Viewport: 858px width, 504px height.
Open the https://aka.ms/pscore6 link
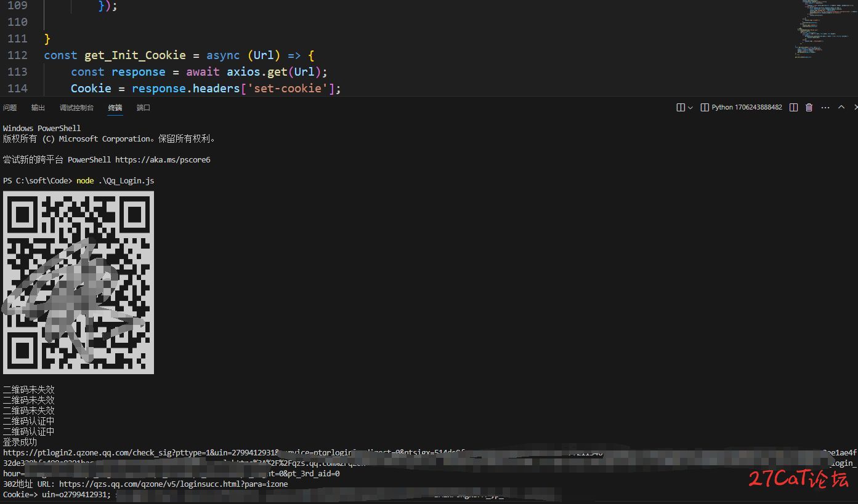[163, 159]
